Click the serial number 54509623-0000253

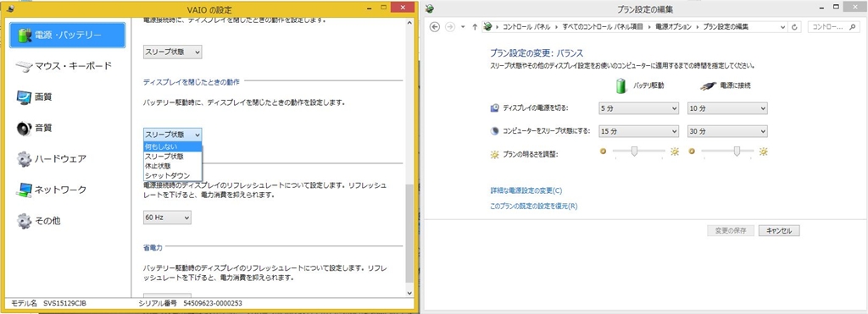pyautogui.click(x=213, y=304)
